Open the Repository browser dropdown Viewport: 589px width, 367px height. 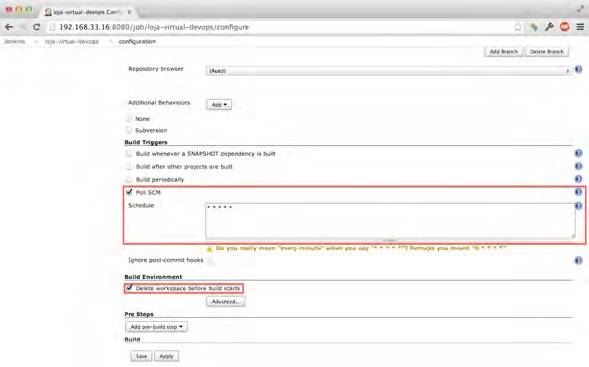[x=388, y=71]
